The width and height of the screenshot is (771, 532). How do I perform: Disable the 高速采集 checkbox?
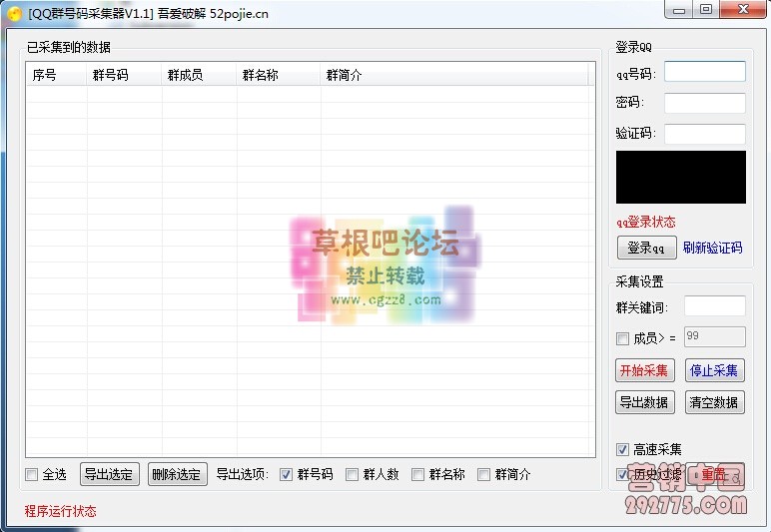pyautogui.click(x=622, y=449)
